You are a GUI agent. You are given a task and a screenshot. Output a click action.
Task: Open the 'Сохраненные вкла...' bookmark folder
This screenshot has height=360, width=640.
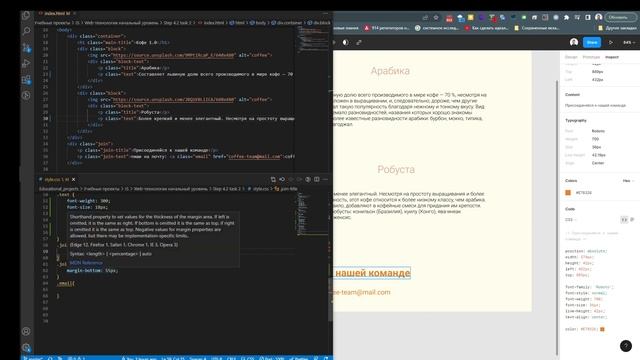click(537, 28)
